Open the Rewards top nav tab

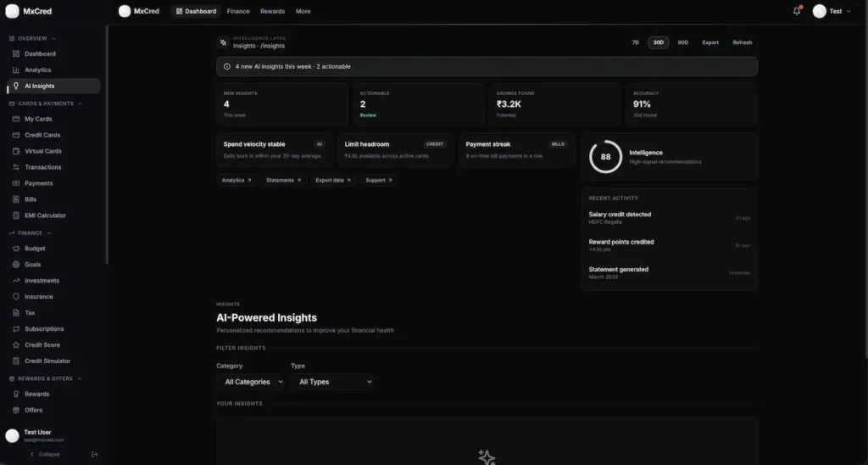coord(272,11)
